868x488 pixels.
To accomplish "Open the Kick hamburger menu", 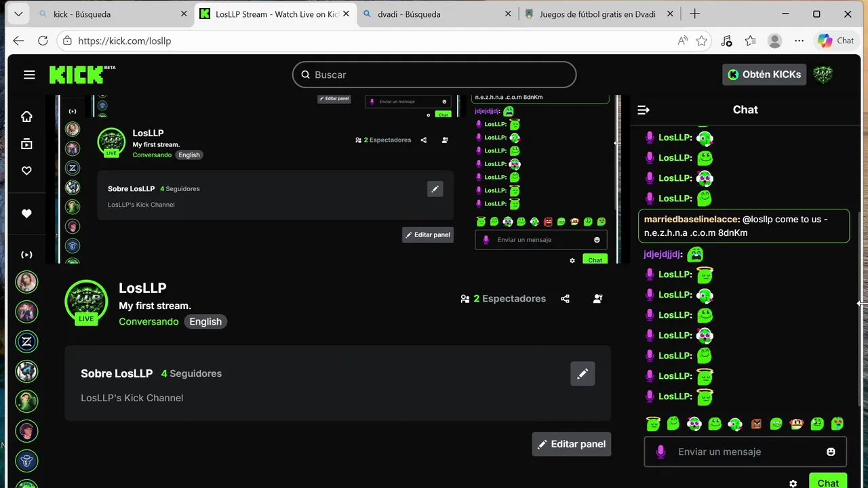I will (x=29, y=75).
